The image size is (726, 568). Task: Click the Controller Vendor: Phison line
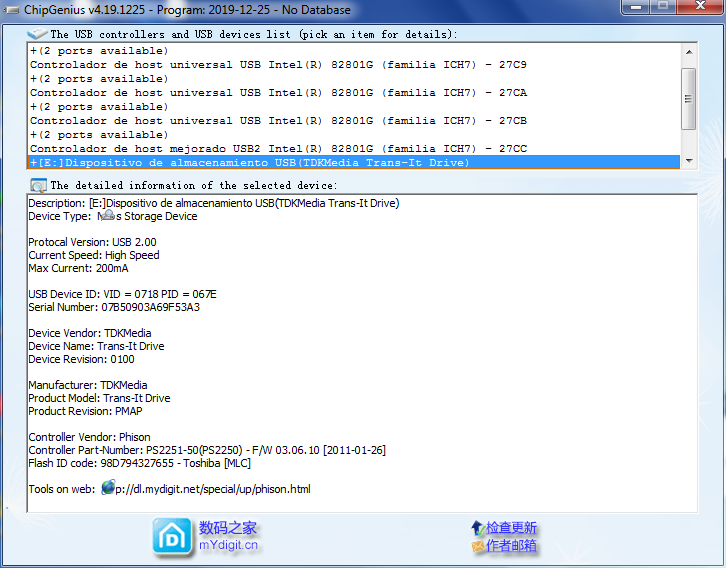click(x=89, y=437)
